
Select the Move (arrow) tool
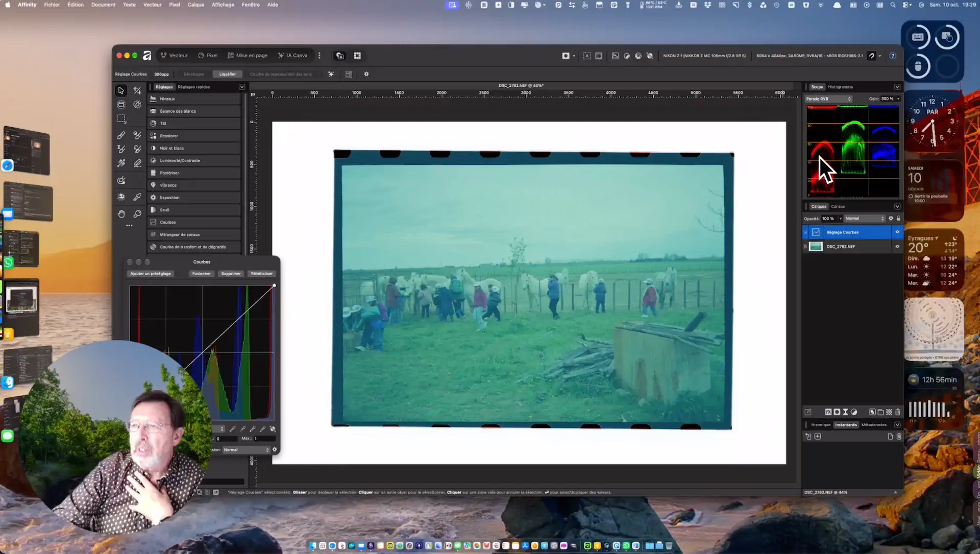[121, 90]
